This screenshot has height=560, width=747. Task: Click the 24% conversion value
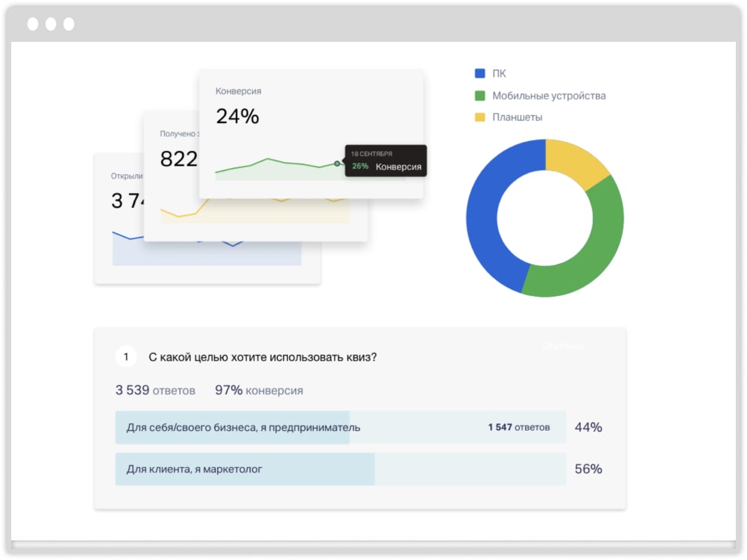coord(237,117)
